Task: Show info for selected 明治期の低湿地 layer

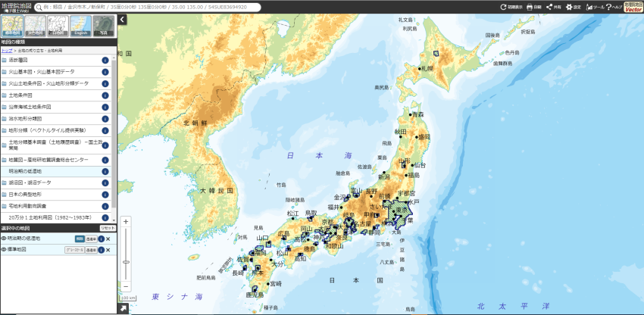Action: pyautogui.click(x=101, y=239)
